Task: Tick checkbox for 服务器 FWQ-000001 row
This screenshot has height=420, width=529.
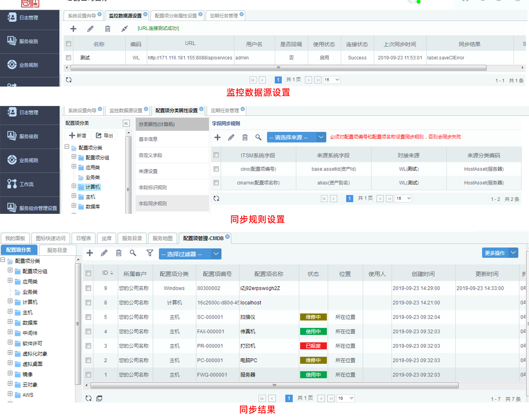Action: click(x=88, y=375)
